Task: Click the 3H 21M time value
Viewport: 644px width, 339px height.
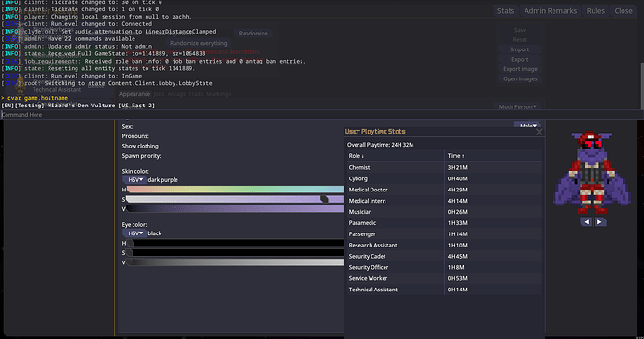Action: (x=457, y=168)
